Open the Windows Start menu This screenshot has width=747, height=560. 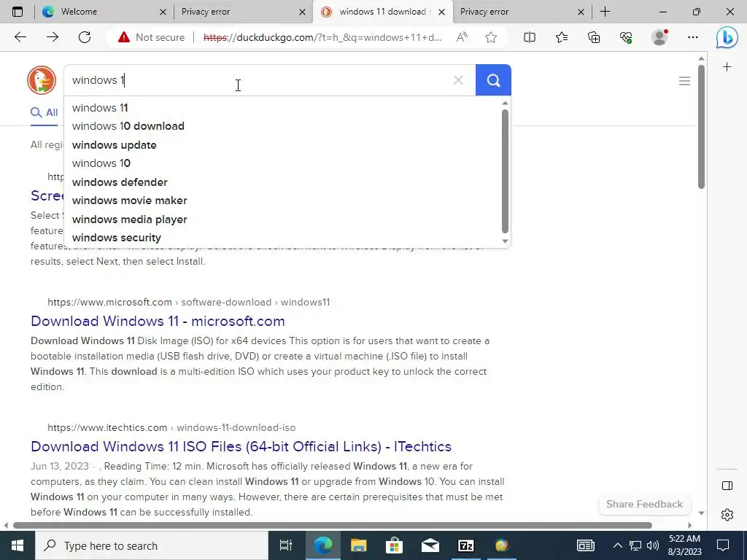18,545
